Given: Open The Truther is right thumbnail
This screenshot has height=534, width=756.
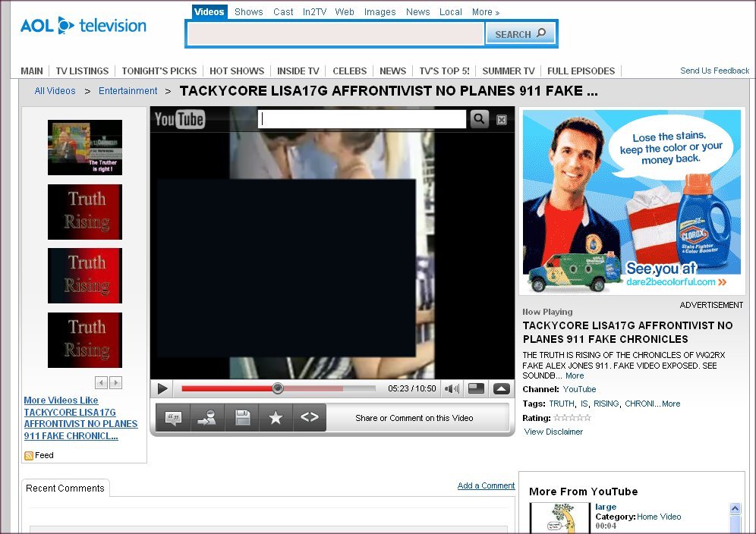Looking at the screenshot, I should (x=85, y=147).
